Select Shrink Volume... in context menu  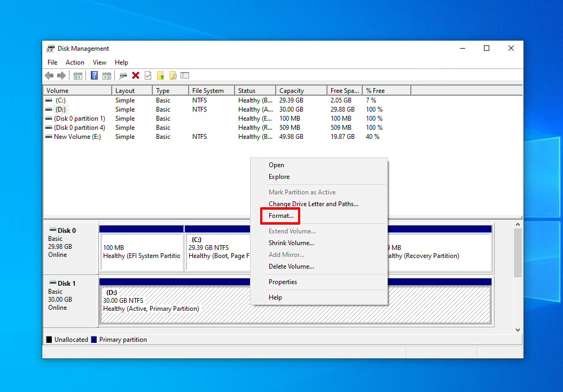(x=291, y=243)
